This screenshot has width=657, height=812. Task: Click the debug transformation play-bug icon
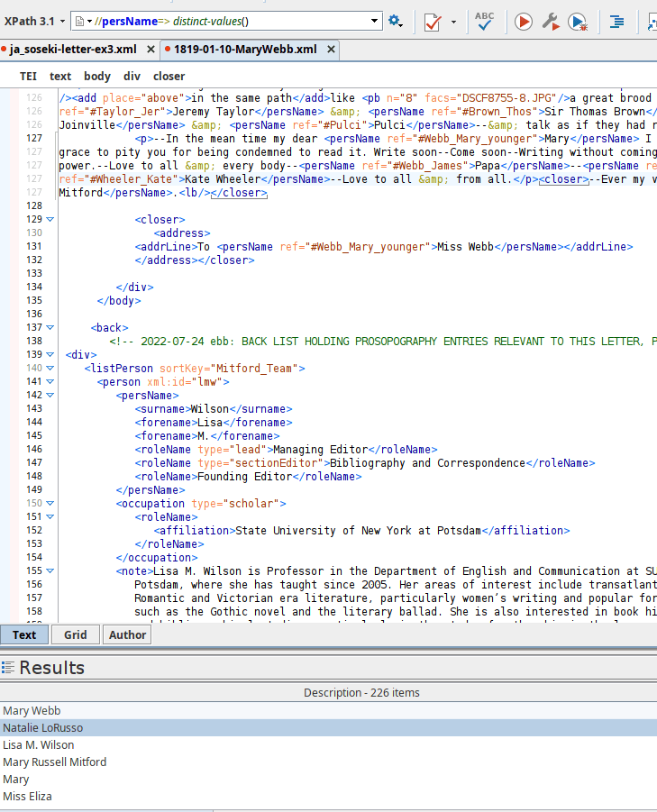pos(578,22)
